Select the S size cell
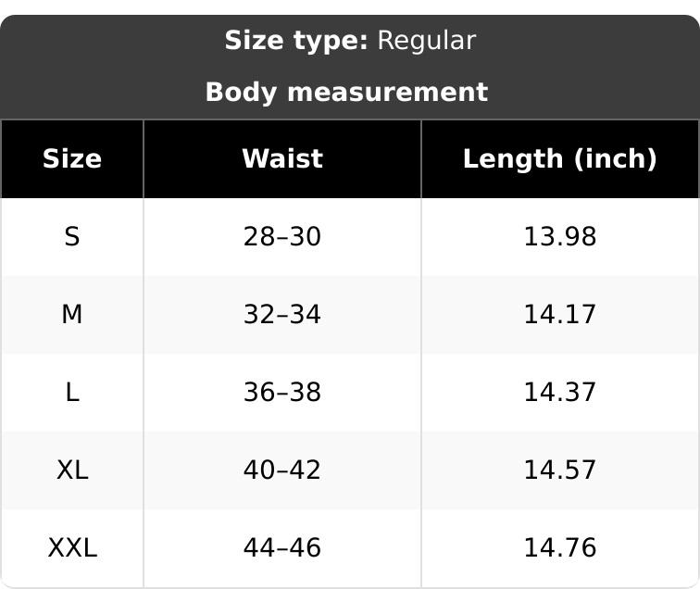 72,237
